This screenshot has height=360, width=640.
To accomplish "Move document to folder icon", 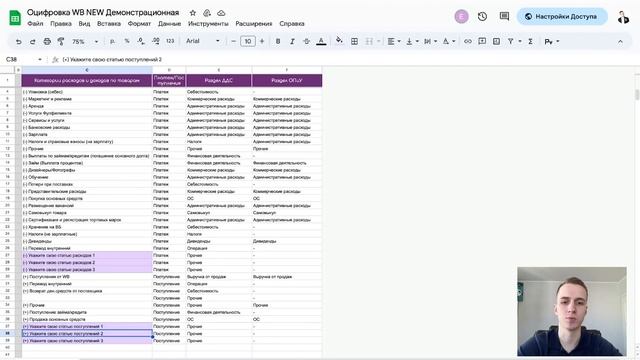I will point(207,13).
